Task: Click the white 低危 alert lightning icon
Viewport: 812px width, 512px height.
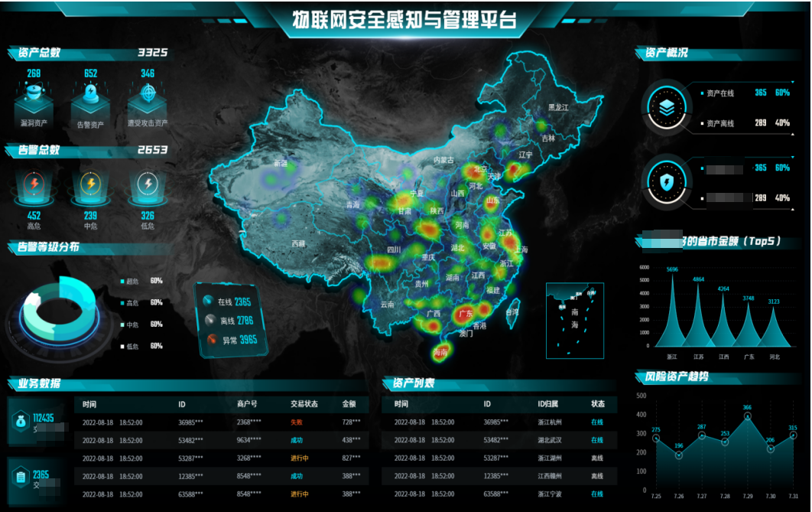Action: tap(148, 184)
